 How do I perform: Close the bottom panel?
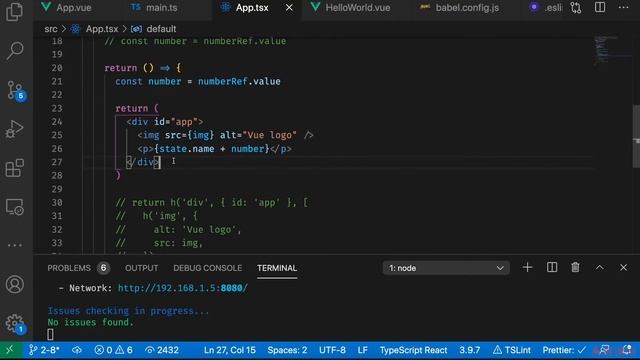pyautogui.click(x=623, y=268)
